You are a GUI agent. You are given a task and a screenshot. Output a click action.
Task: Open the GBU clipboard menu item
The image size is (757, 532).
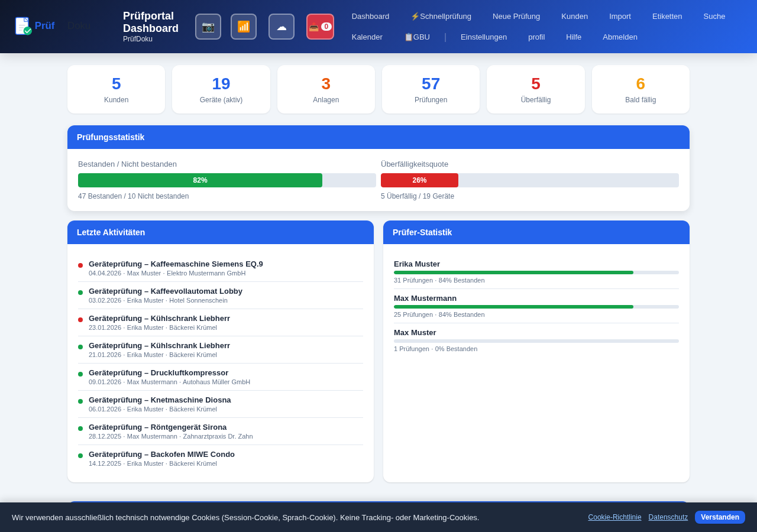point(417,37)
